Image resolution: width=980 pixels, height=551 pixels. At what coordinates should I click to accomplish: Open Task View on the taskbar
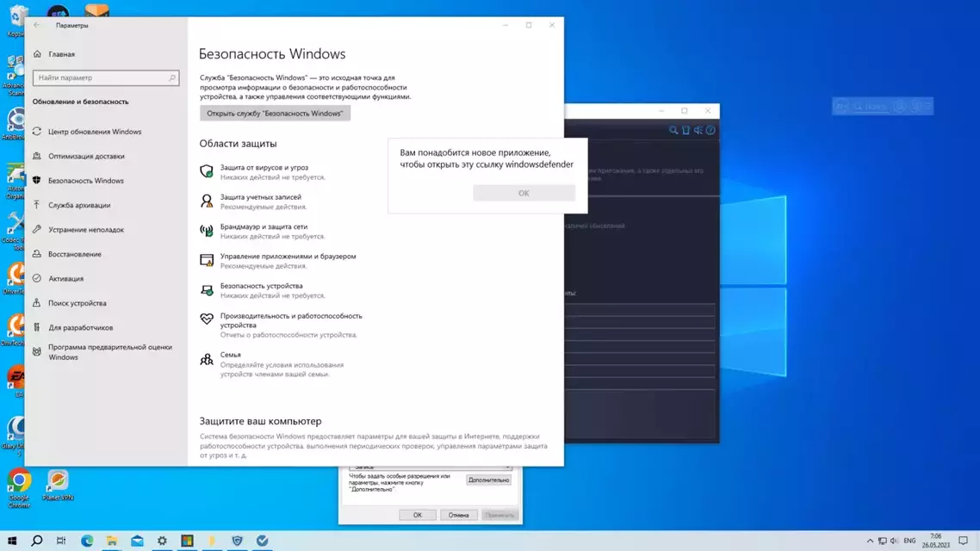[60, 541]
